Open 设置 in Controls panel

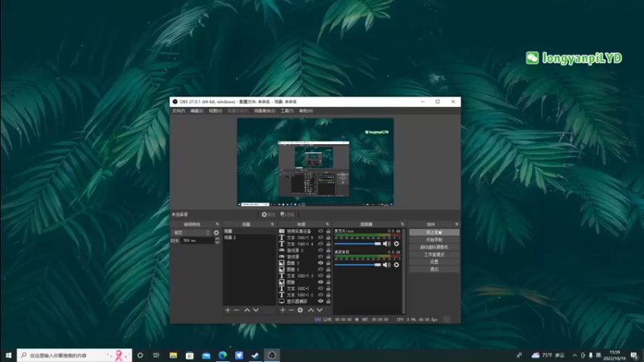(434, 262)
